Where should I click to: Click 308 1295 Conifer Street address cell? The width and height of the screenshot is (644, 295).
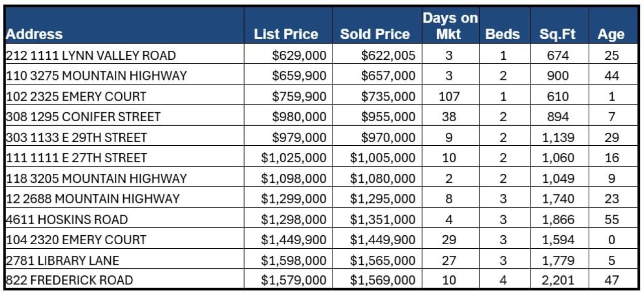[x=83, y=117]
